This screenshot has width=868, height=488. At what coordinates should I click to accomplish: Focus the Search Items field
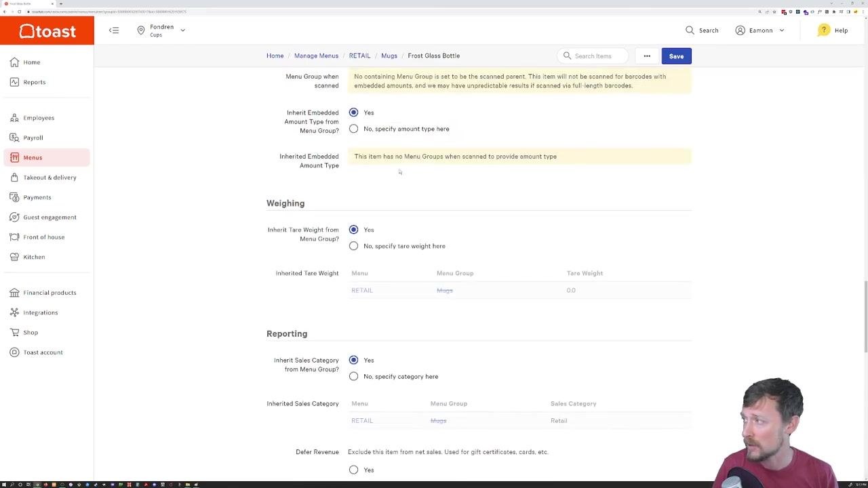(593, 56)
